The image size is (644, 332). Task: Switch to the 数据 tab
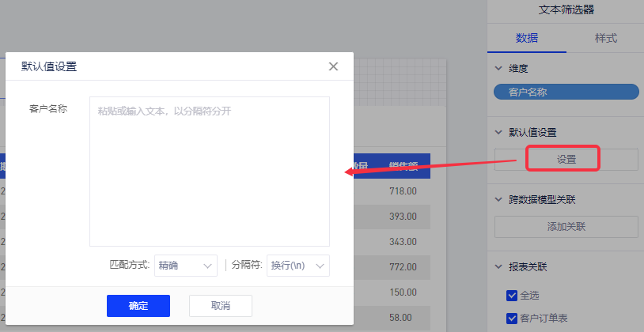click(527, 38)
